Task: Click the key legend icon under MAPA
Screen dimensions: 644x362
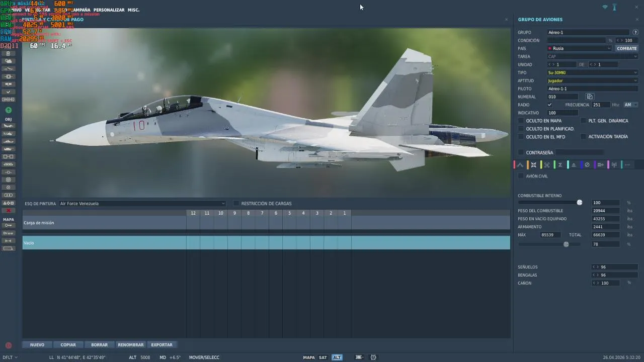Action: click(x=8, y=225)
